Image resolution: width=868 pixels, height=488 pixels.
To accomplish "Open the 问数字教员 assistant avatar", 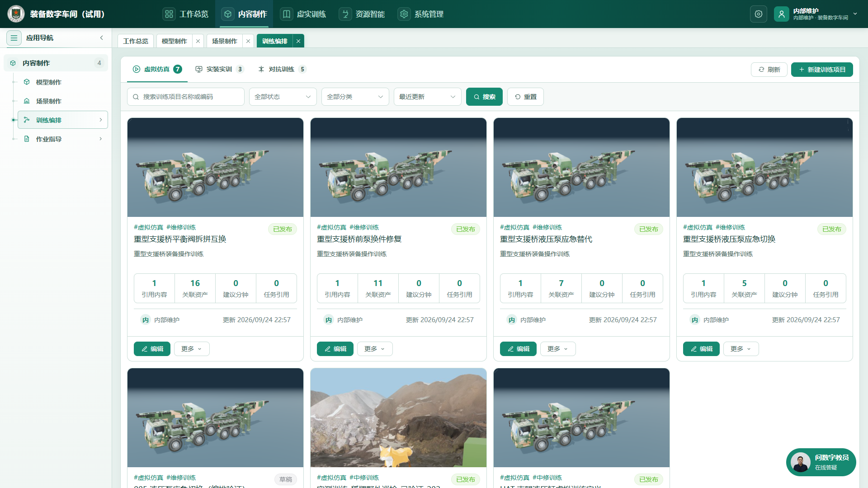I will tap(801, 462).
